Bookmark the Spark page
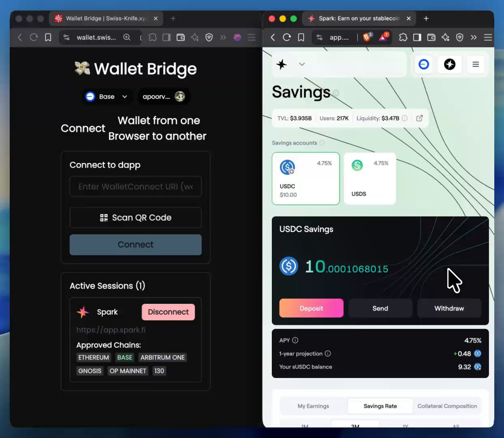Viewport: 504px width, 438px height. [301, 37]
